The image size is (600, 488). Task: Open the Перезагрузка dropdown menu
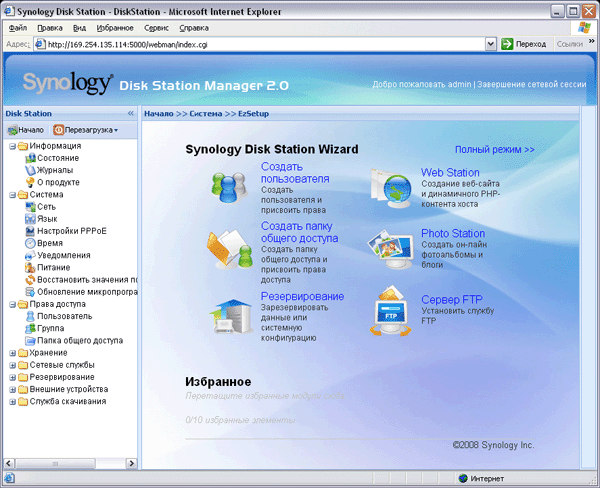(x=116, y=131)
